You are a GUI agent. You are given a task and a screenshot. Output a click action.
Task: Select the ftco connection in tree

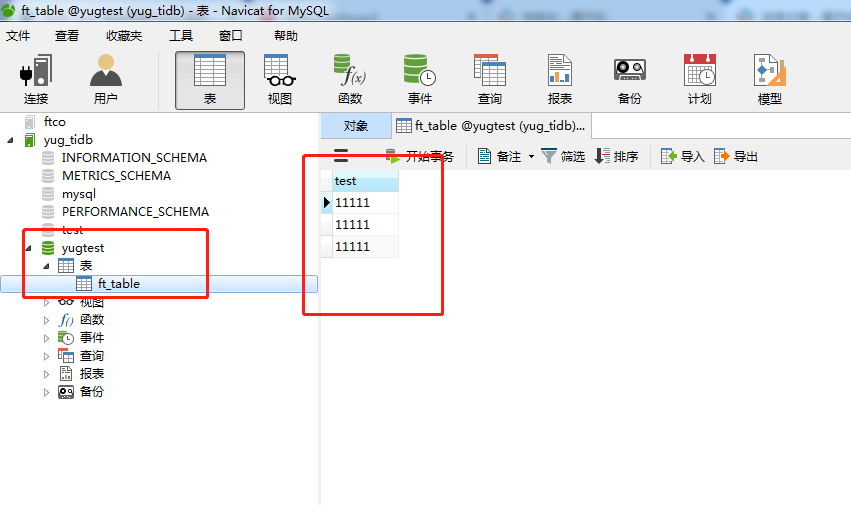pyautogui.click(x=54, y=122)
